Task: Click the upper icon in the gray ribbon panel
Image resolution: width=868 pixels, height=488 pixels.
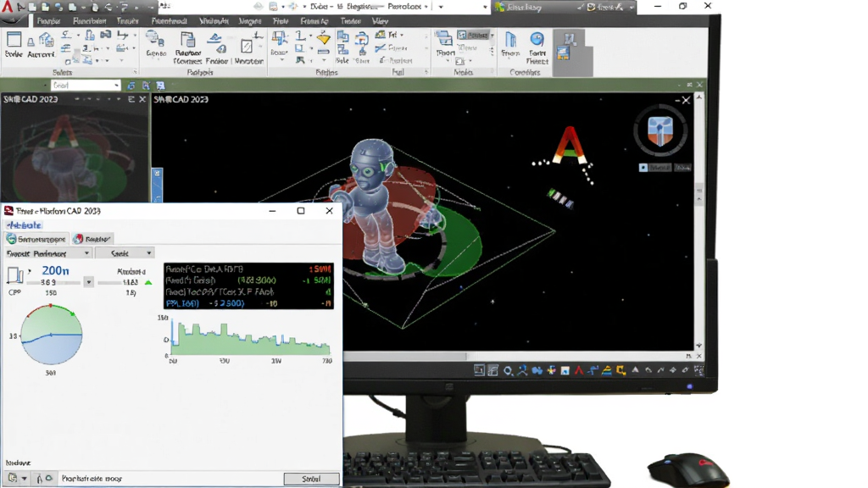Action: [570, 39]
